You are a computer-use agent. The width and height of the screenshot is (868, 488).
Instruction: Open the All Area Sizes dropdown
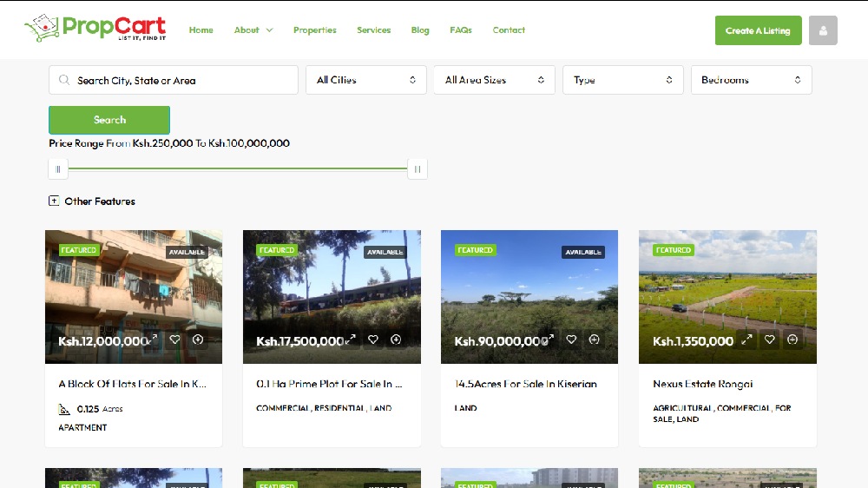495,80
